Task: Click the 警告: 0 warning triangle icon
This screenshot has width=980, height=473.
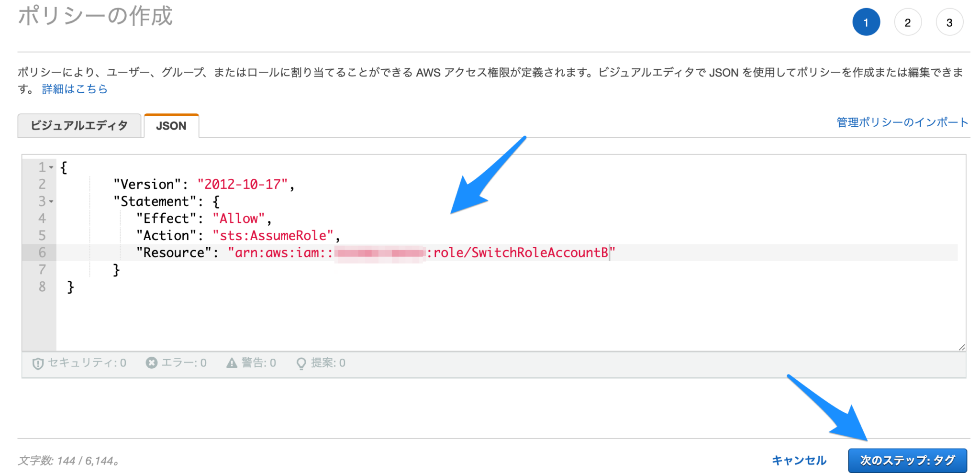Action: (231, 363)
